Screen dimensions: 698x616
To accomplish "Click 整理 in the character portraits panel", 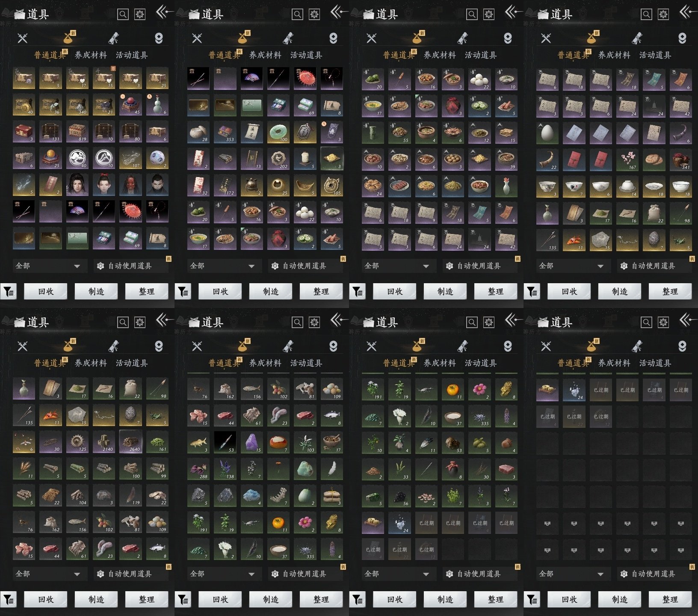I will coord(146,292).
